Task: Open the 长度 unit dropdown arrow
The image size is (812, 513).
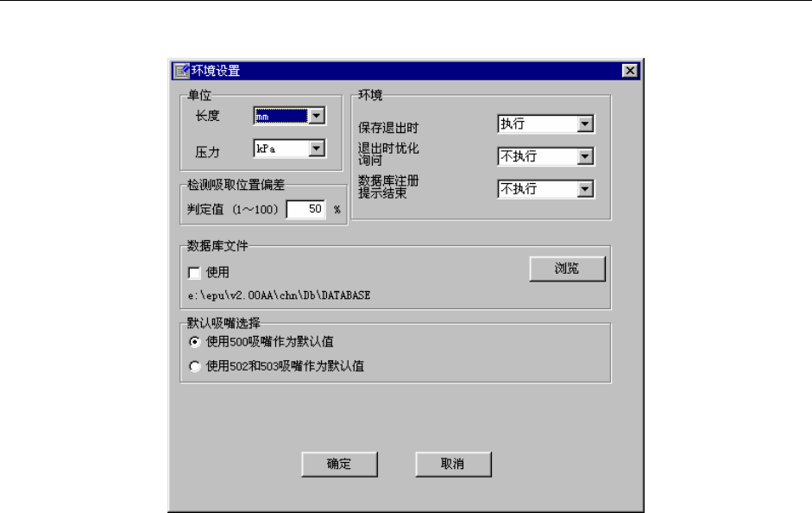Action: 317,116
